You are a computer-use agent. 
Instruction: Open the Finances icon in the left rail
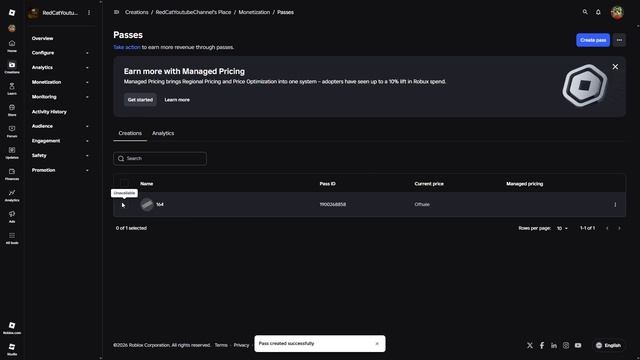(x=12, y=174)
